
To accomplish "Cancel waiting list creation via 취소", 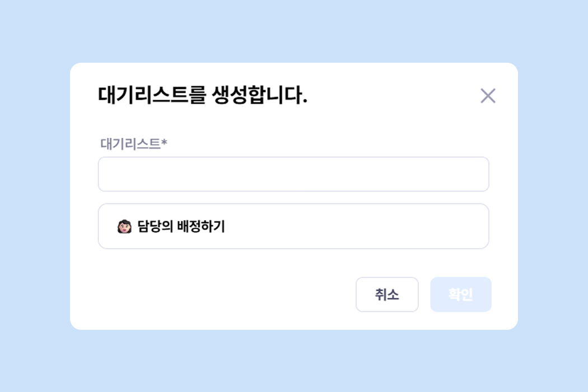I will click(387, 295).
